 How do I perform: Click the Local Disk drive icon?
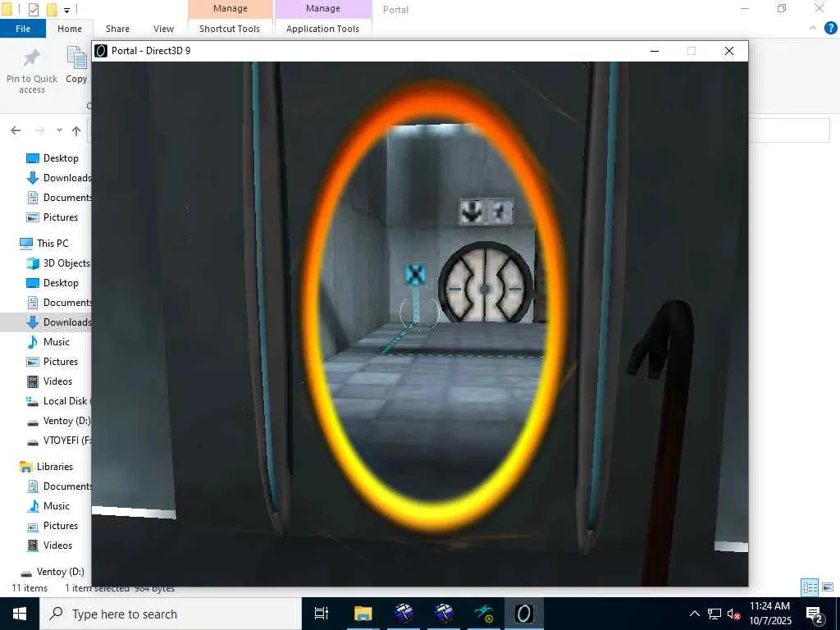(x=33, y=401)
